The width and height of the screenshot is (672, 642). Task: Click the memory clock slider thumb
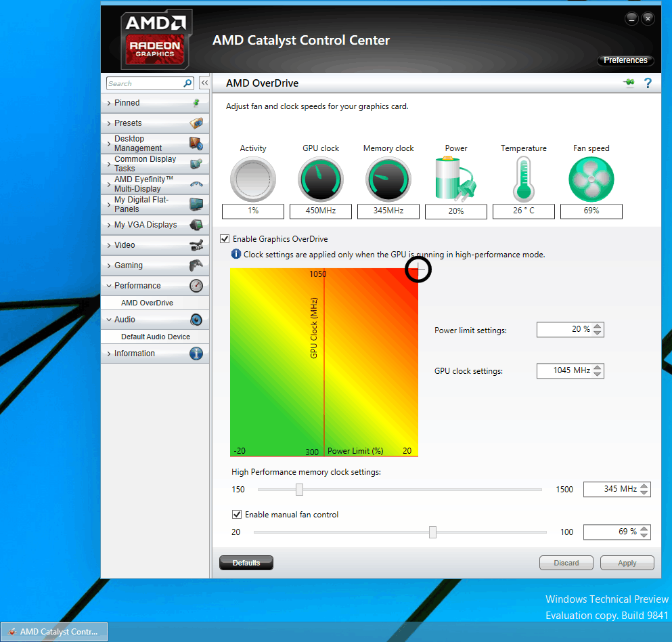click(299, 490)
